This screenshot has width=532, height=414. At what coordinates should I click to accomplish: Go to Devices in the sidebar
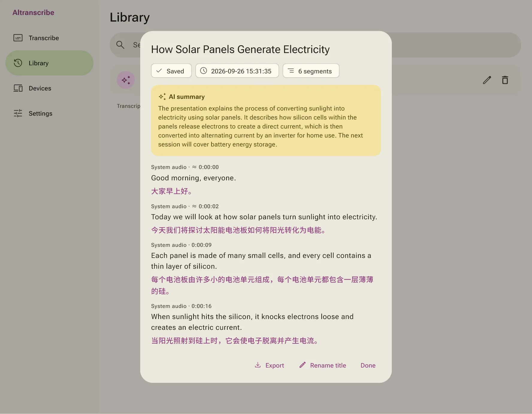[x=49, y=88]
